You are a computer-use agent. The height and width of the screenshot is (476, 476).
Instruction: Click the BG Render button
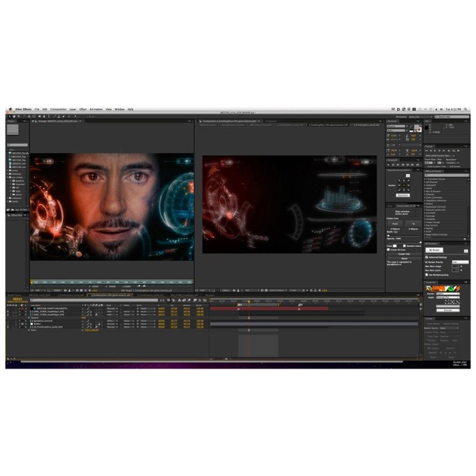(x=435, y=250)
